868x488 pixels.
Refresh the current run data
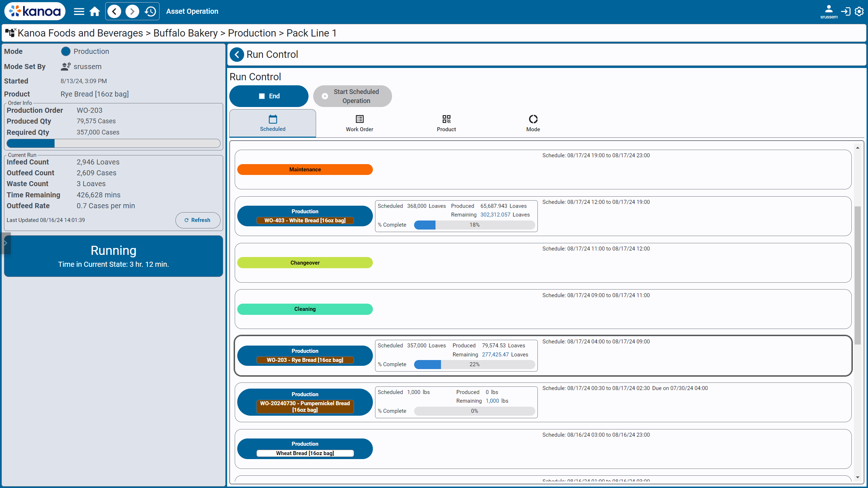pyautogui.click(x=197, y=220)
